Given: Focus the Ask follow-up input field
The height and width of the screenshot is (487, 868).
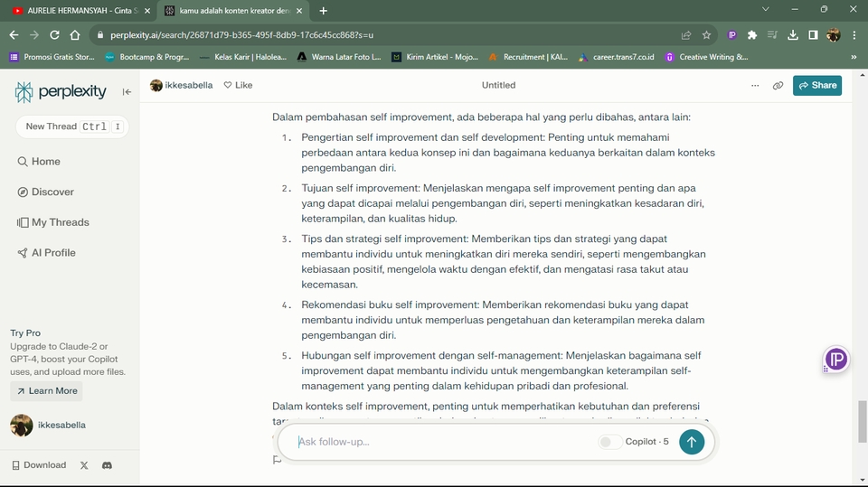Looking at the screenshot, I should pyautogui.click(x=443, y=442).
